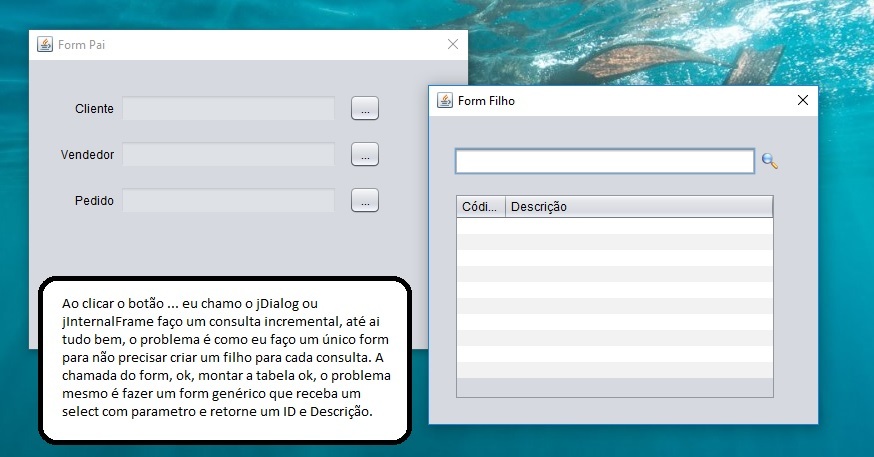Click the 'Form Pai' window title
The width and height of the screenshot is (874, 457).
tap(81, 45)
